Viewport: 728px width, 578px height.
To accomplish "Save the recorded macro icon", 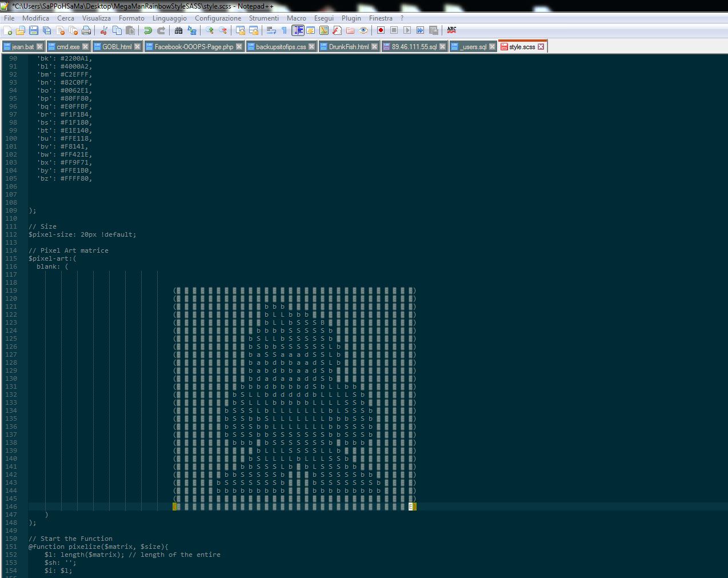I will [x=434, y=30].
